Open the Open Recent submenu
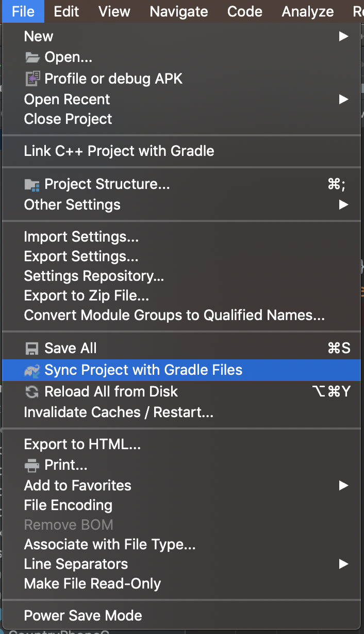 click(x=67, y=99)
